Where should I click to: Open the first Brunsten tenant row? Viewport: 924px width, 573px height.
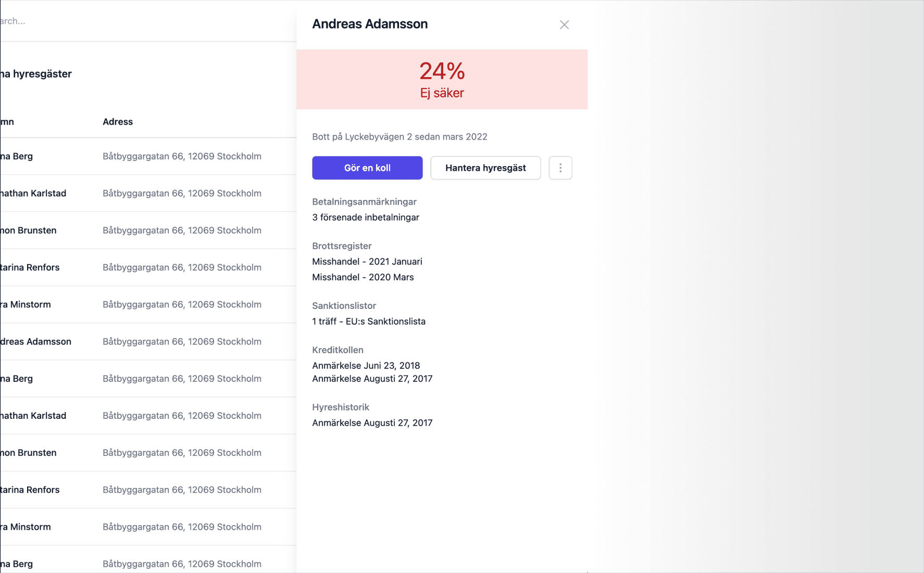[148, 230]
